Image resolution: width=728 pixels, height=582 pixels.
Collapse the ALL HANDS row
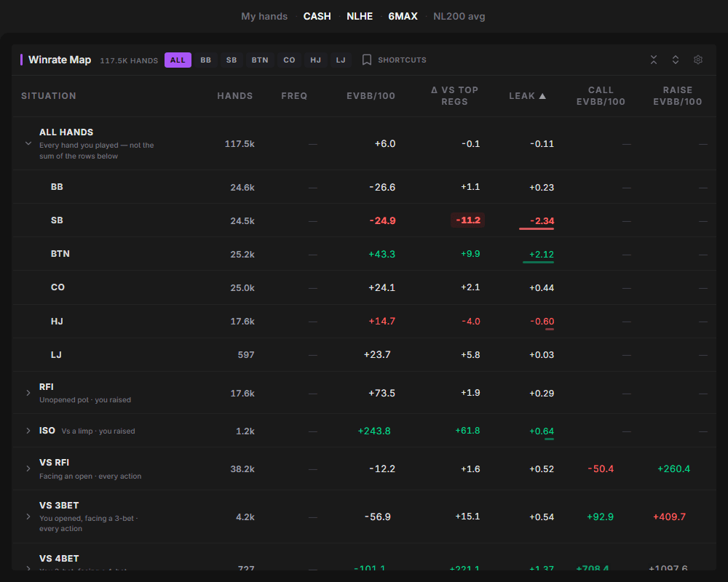point(28,144)
